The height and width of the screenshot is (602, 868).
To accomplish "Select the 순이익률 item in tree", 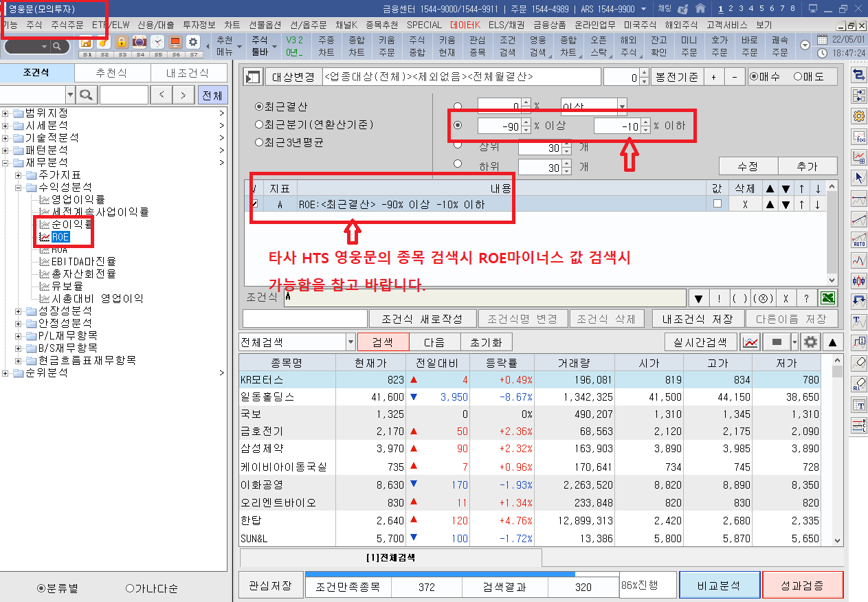I will 71,225.
